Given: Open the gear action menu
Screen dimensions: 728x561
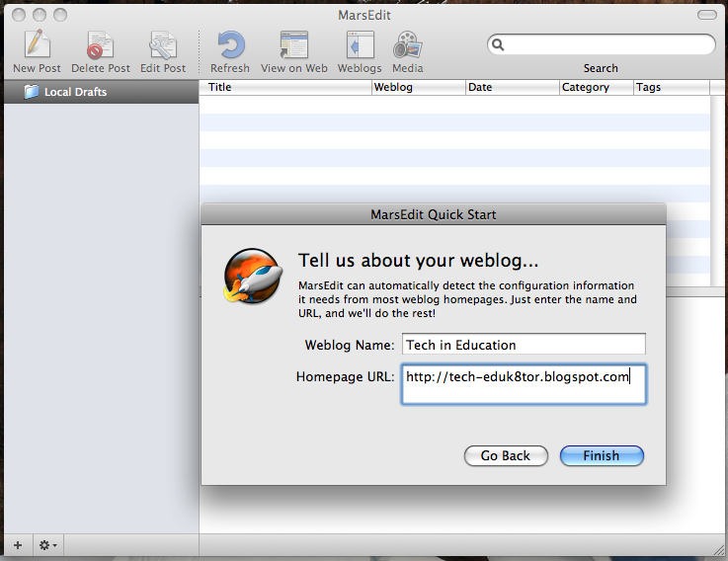Looking at the screenshot, I should coord(47,545).
